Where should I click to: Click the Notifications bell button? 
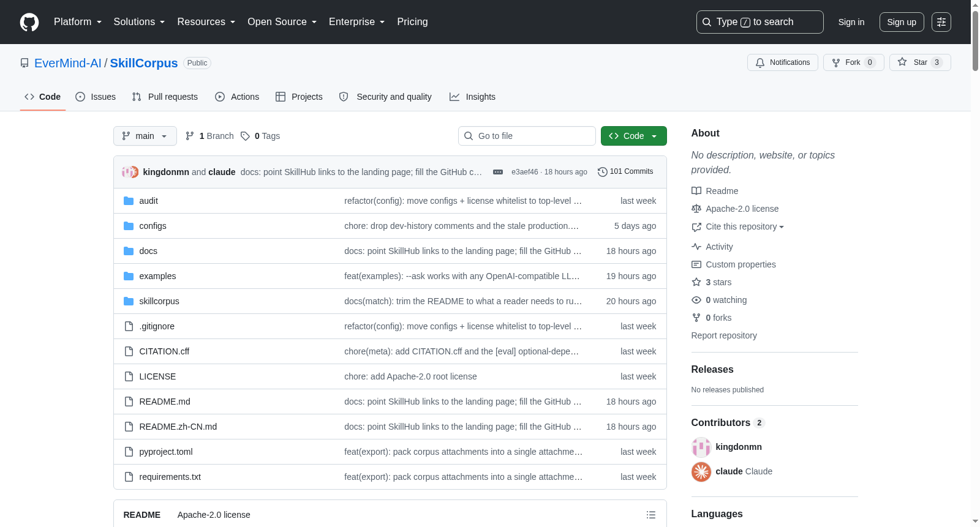(782, 62)
